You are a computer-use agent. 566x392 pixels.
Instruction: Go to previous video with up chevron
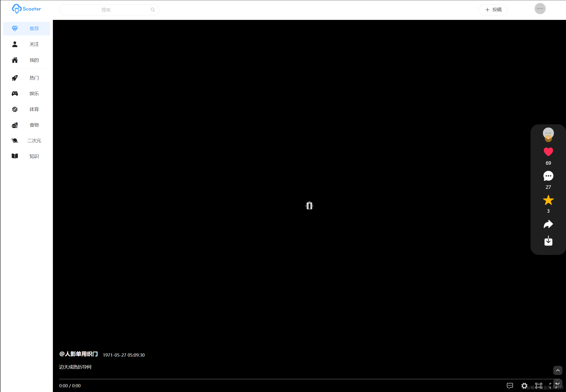pos(558,370)
